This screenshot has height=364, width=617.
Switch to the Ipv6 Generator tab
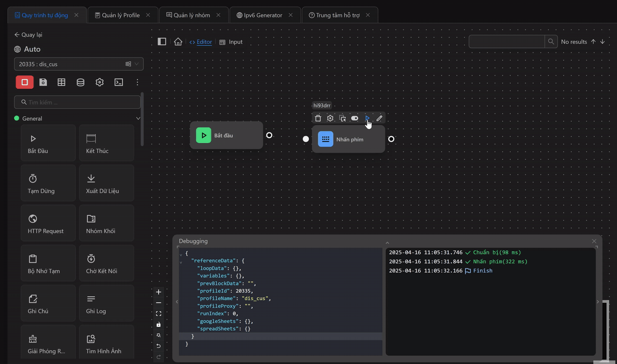262,15
